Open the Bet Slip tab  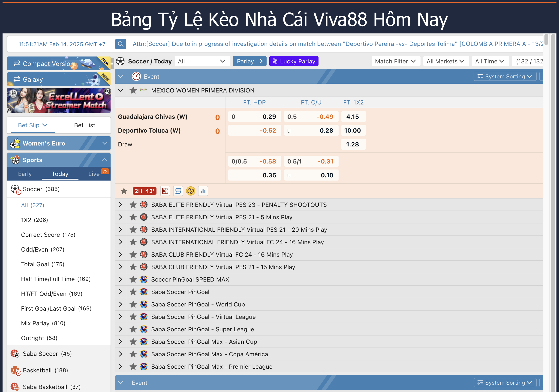pos(33,125)
